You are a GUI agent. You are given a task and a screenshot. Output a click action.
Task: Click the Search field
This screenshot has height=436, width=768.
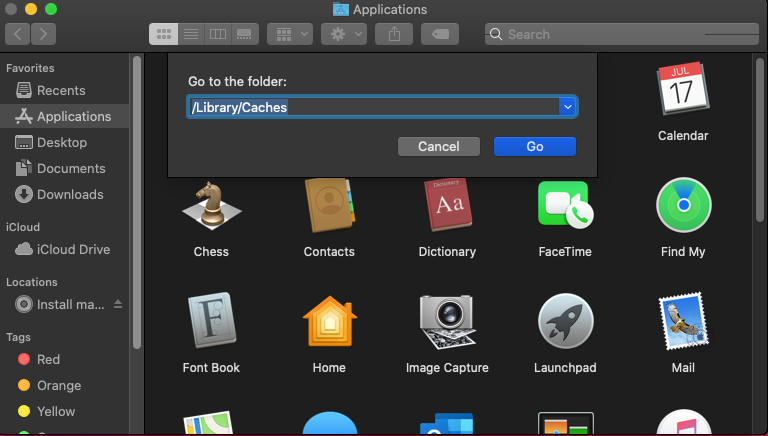click(x=622, y=34)
